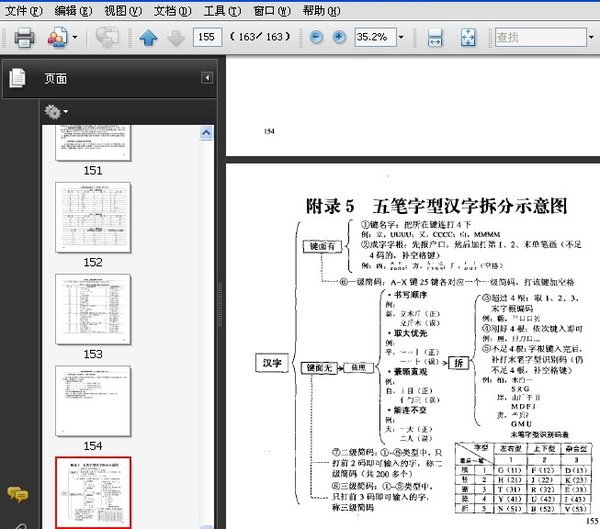
Task: Select page thumbnail 153
Action: click(x=93, y=309)
